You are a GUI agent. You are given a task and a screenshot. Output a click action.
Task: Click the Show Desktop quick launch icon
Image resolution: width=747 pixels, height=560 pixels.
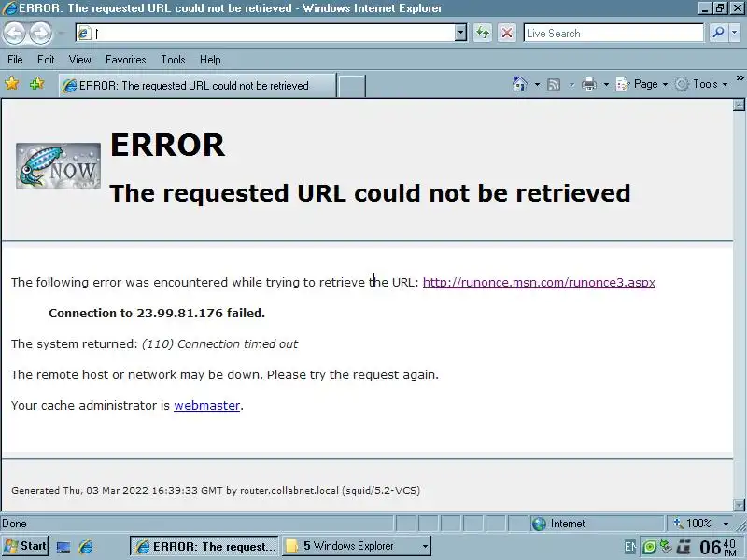click(63, 547)
